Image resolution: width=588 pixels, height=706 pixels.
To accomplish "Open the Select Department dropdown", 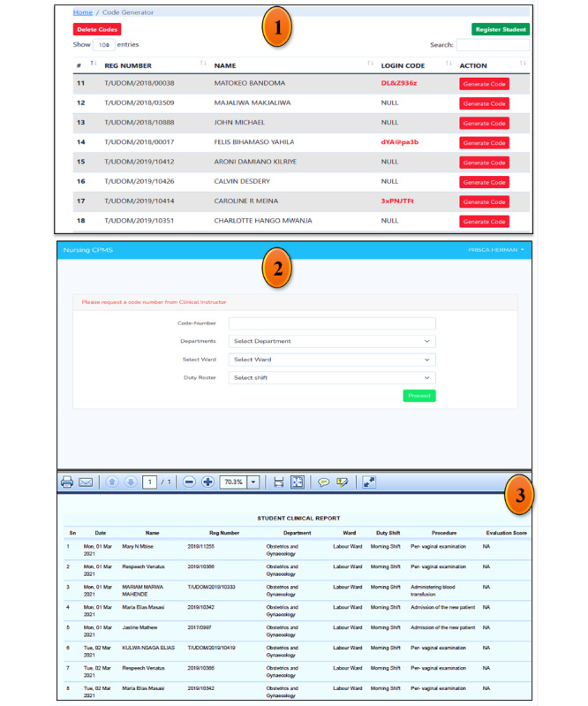I will coord(332,341).
